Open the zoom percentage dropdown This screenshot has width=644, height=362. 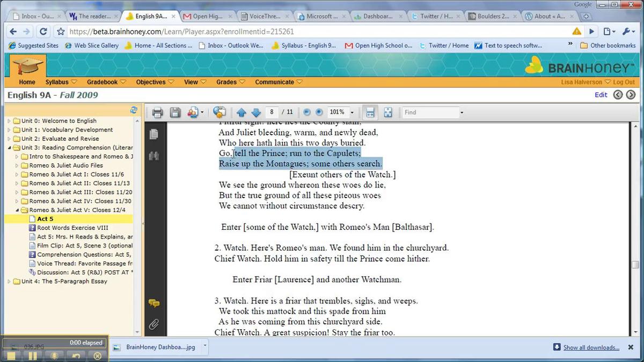(352, 112)
